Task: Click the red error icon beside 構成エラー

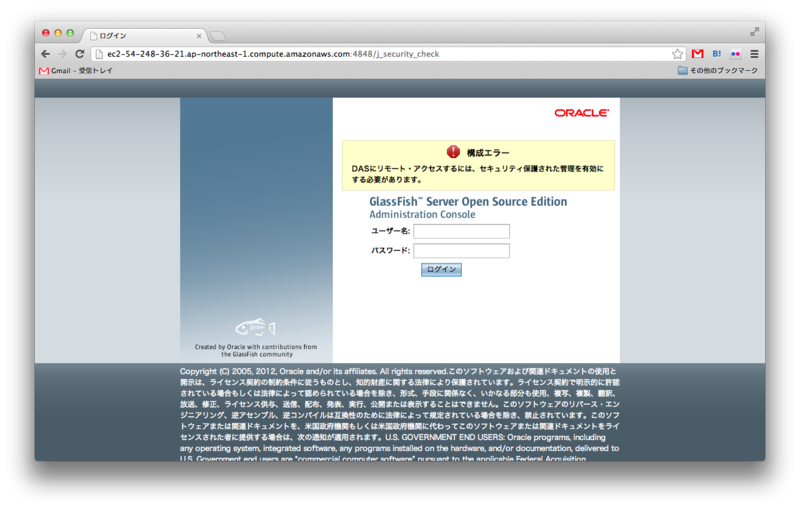Action: coord(453,151)
